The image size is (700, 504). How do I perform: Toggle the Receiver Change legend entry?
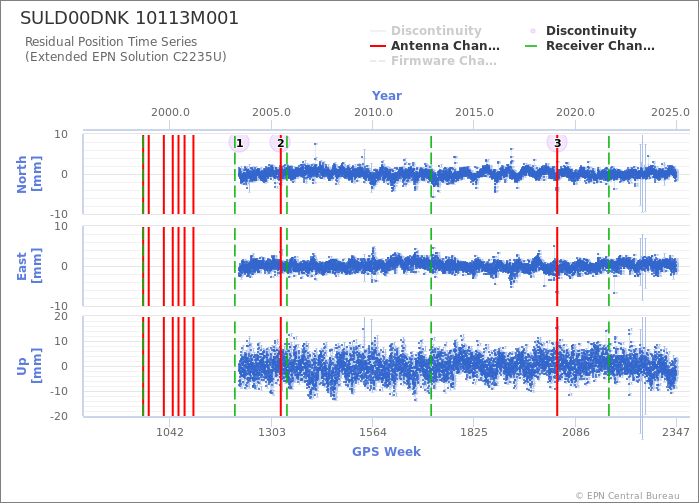(x=590, y=46)
